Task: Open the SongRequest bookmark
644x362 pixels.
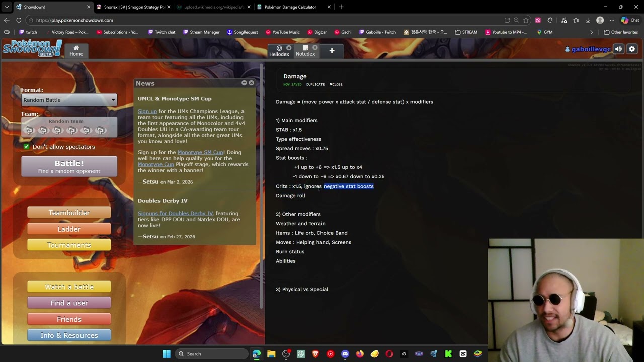Action: [x=242, y=32]
